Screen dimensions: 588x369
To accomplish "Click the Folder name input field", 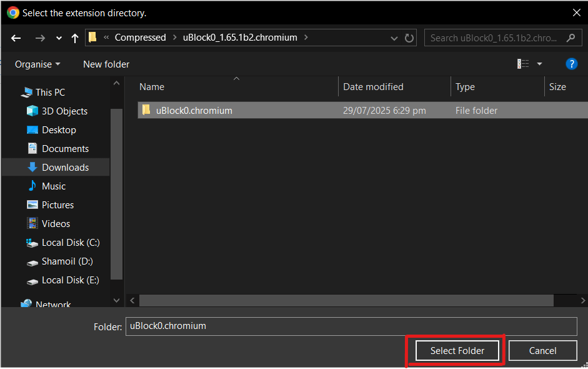I will (x=351, y=326).
